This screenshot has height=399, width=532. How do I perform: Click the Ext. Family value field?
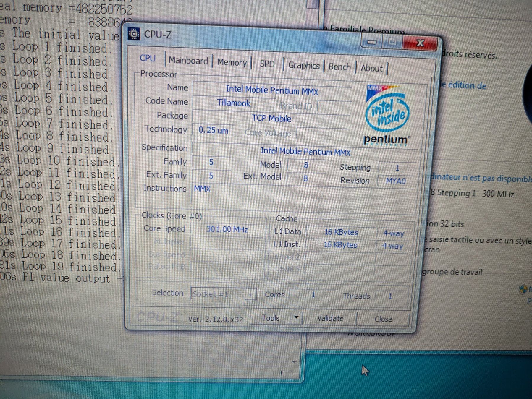click(211, 176)
